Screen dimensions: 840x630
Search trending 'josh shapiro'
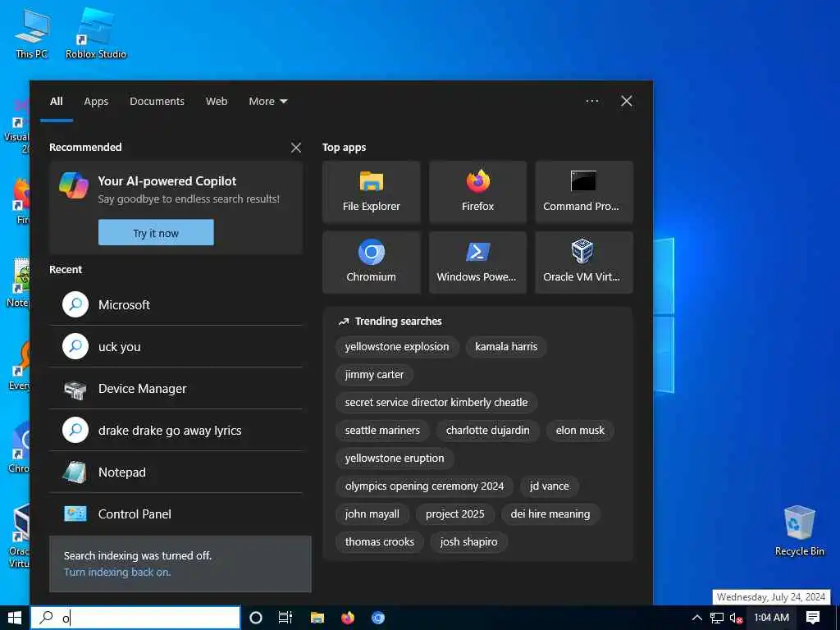coord(468,541)
